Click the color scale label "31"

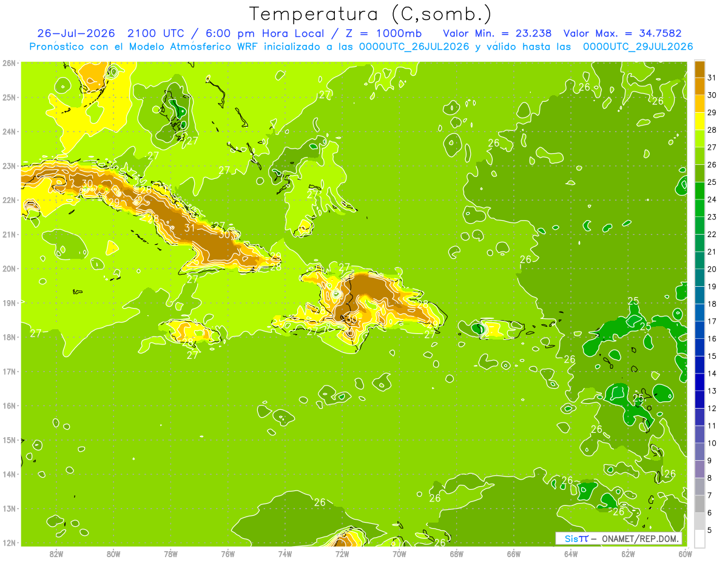click(x=712, y=77)
